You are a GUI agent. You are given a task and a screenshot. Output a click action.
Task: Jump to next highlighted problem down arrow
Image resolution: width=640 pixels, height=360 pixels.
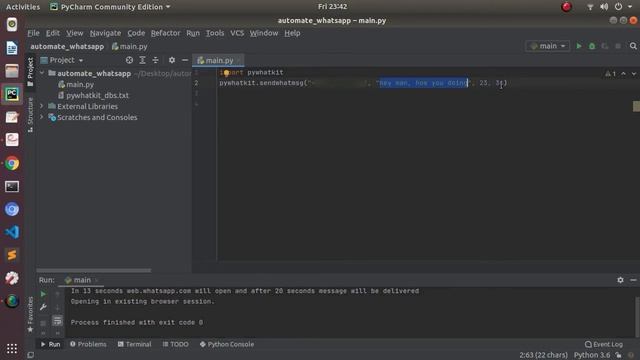[x=634, y=73]
